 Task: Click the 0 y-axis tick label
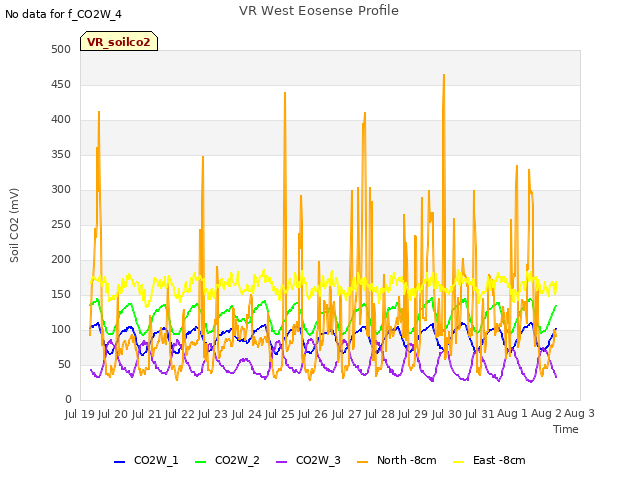(x=68, y=399)
